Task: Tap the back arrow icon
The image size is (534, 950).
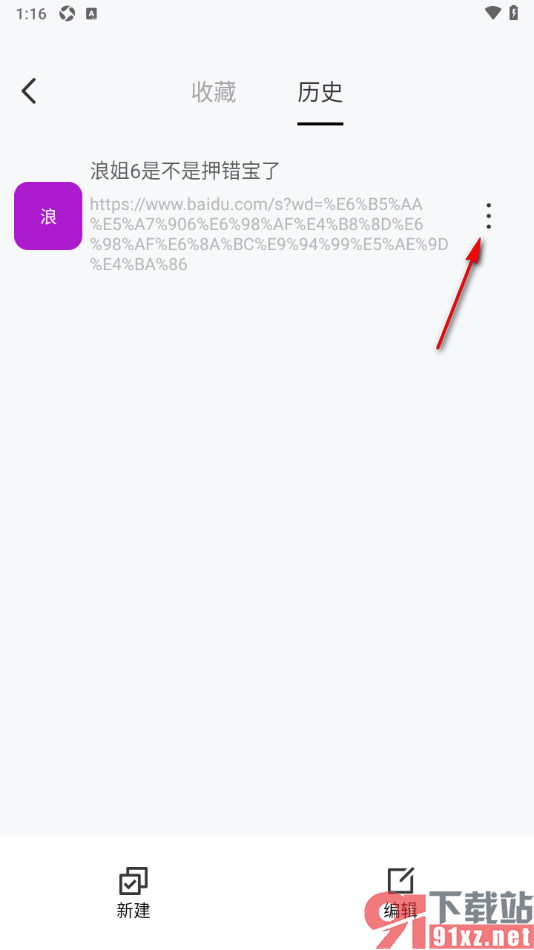Action: (29, 91)
